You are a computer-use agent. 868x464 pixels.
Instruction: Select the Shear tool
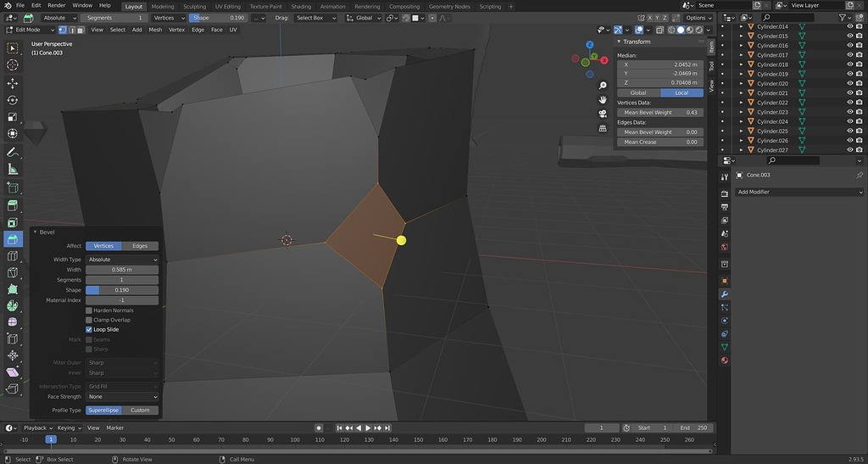(x=12, y=372)
